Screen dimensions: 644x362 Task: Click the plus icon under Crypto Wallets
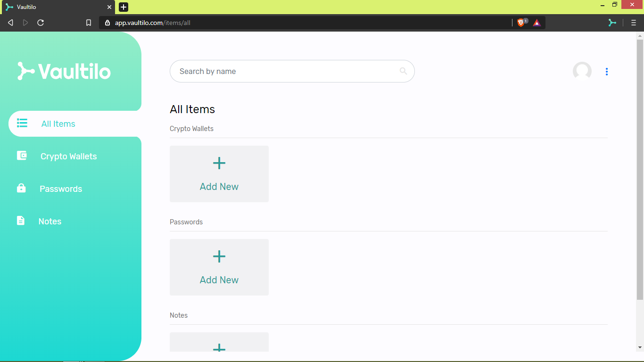[219, 163]
